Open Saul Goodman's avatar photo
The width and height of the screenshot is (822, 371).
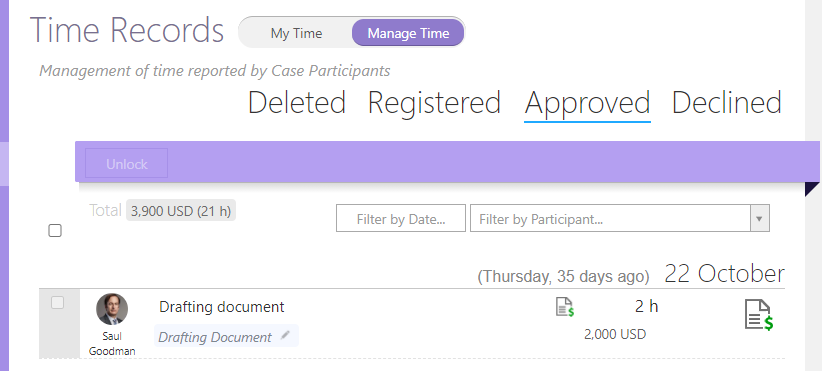(112, 309)
